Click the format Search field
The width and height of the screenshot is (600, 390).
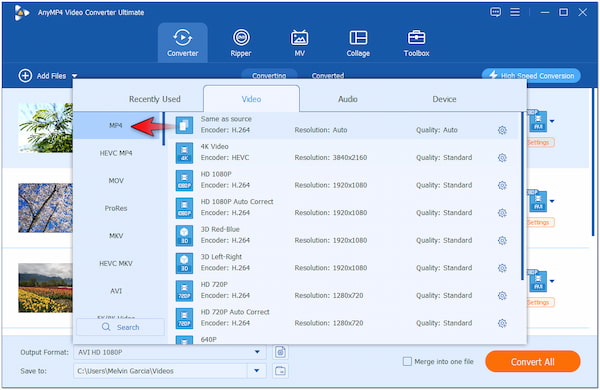[x=120, y=327]
